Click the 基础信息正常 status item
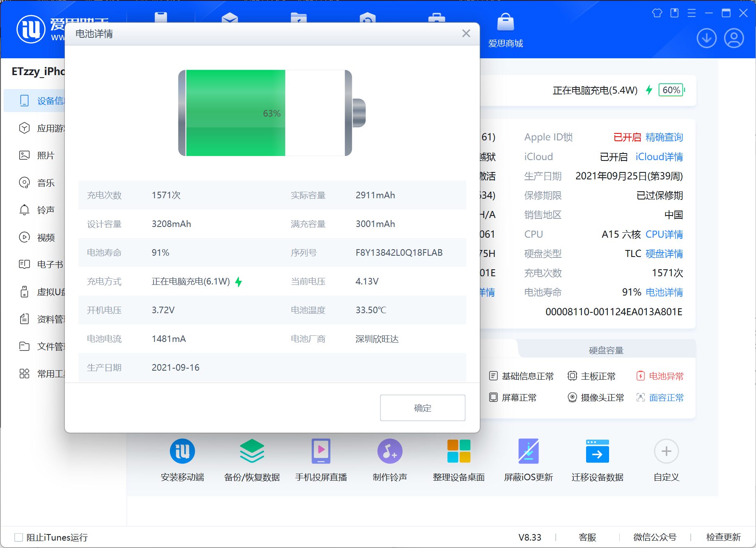The height and width of the screenshot is (548, 756). [x=521, y=376]
